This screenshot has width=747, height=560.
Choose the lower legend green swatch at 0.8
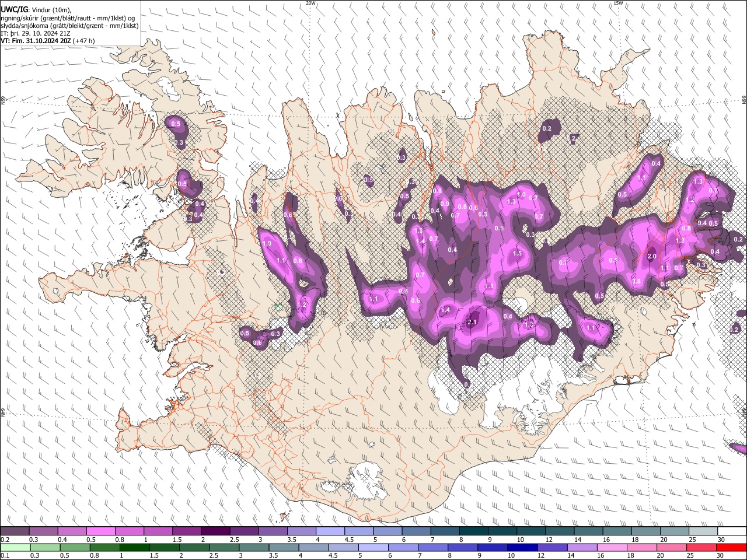(x=104, y=547)
